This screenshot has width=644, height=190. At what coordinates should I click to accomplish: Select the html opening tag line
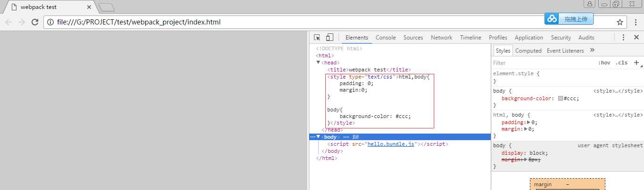[325, 55]
